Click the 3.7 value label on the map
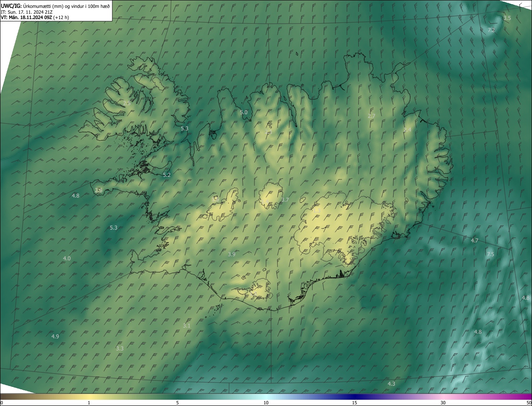The height and width of the screenshot is (406, 532). (285, 200)
